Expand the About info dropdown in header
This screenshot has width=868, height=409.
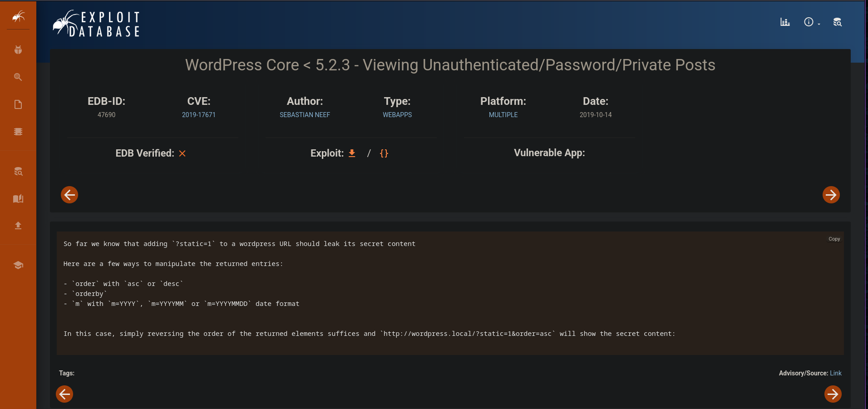[812, 22]
